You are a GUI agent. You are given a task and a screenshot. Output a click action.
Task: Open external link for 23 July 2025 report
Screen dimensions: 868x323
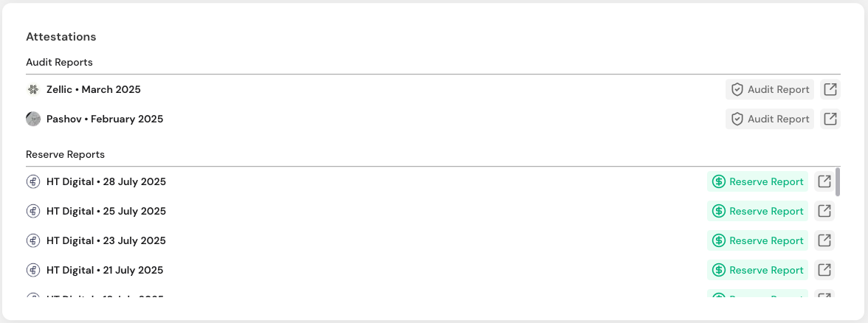pos(824,240)
